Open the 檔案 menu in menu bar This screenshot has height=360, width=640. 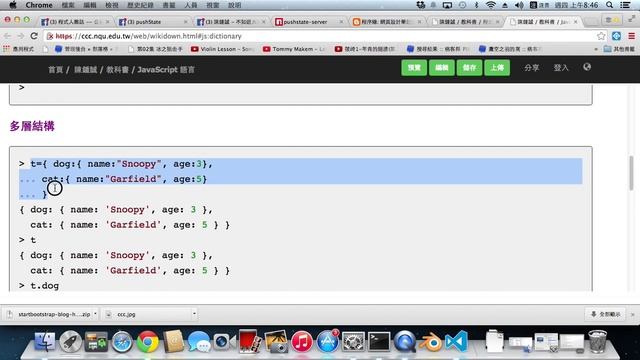[x=68, y=5]
